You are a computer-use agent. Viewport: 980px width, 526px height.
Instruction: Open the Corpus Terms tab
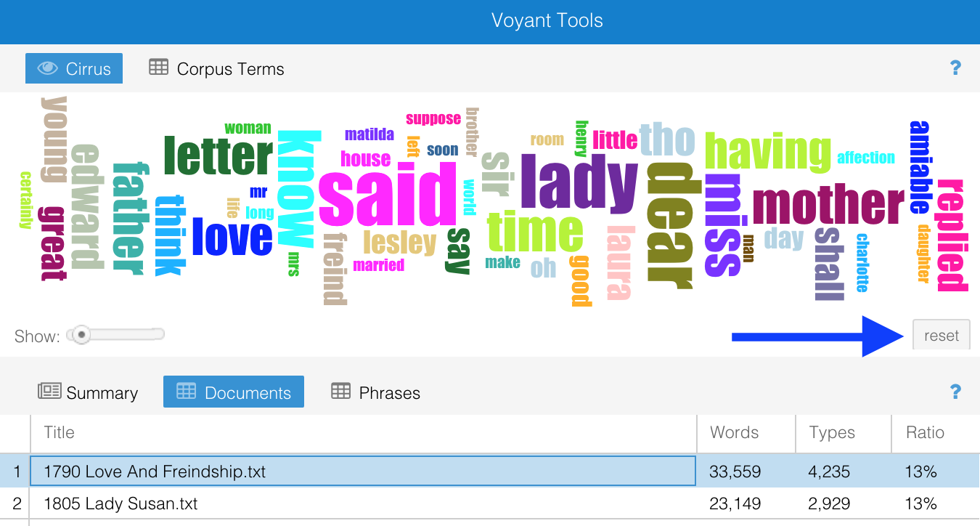point(216,69)
